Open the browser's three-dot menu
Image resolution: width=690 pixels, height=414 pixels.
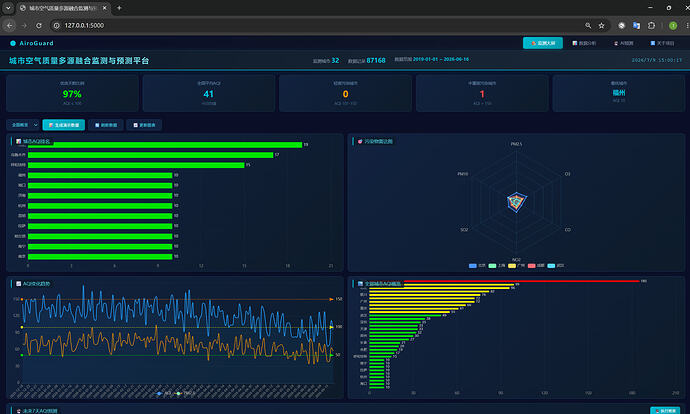[x=687, y=26]
